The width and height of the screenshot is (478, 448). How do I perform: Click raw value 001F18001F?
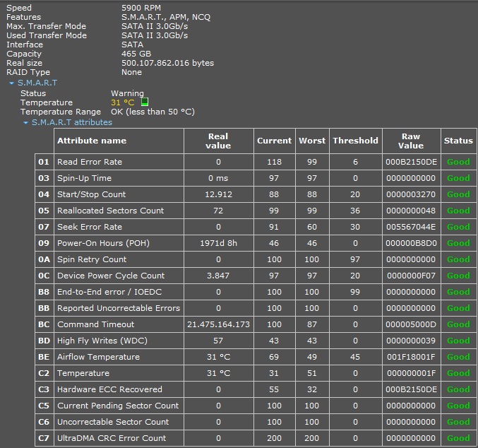[x=411, y=357]
